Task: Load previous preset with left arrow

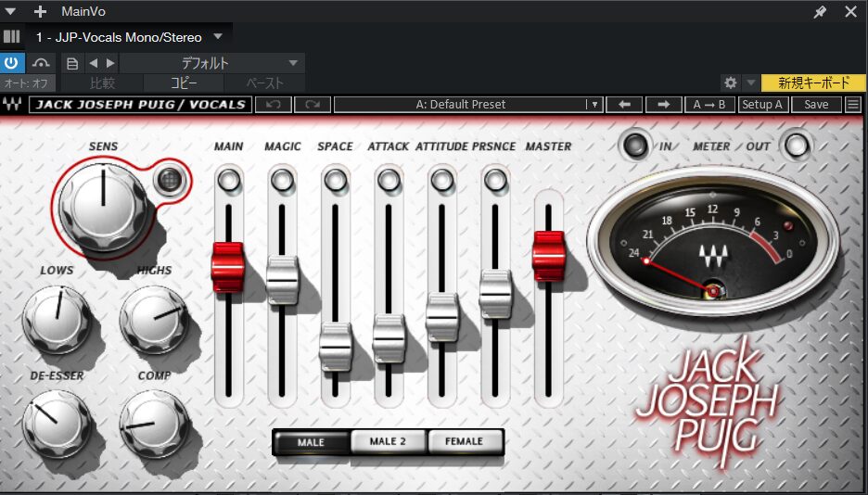Action: coord(625,105)
